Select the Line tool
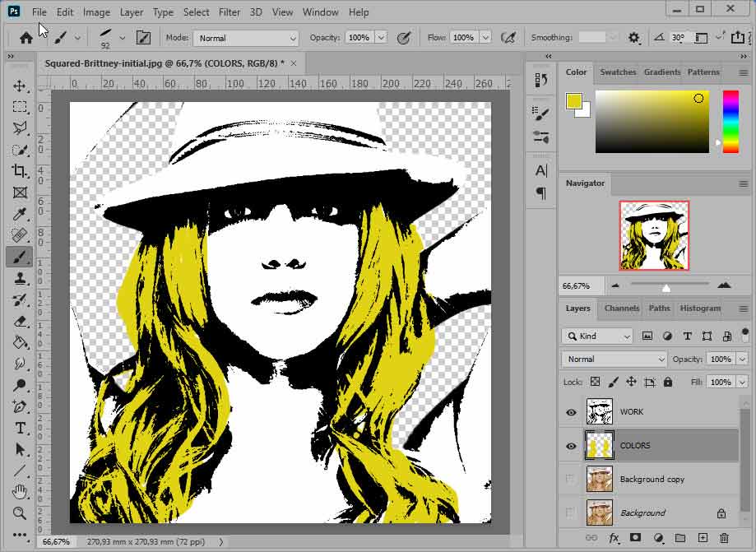Screen dimensions: 756x552 (19, 471)
